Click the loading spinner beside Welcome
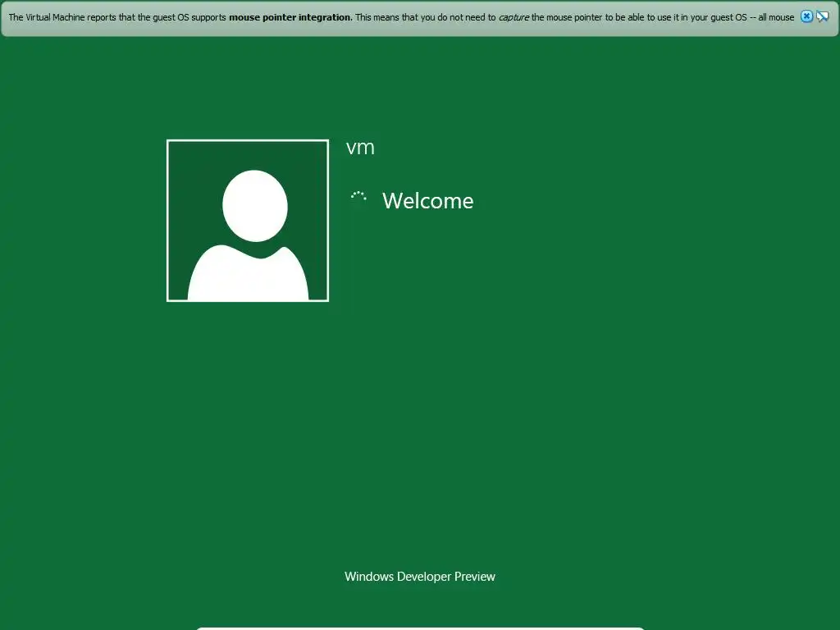 click(x=358, y=197)
